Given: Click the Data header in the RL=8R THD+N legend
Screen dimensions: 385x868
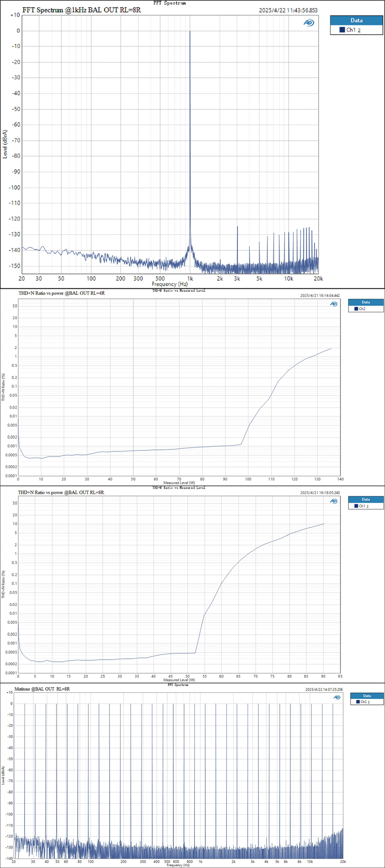Looking at the screenshot, I should pyautogui.click(x=365, y=499).
